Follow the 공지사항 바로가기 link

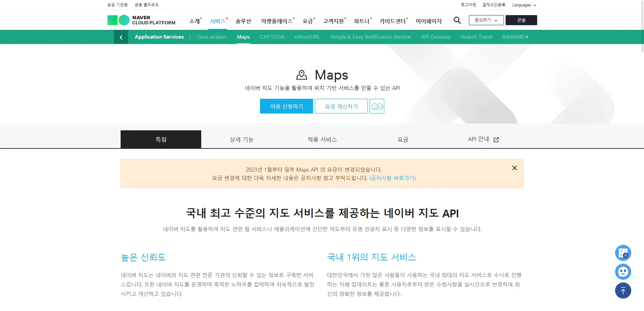pos(393,178)
